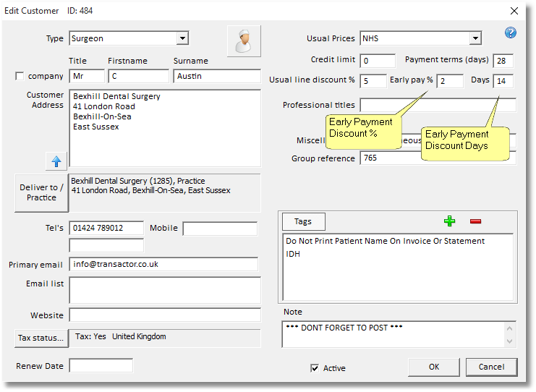Click the Credit limit field
Screen dimensions: 536x392
pyautogui.click(x=377, y=61)
